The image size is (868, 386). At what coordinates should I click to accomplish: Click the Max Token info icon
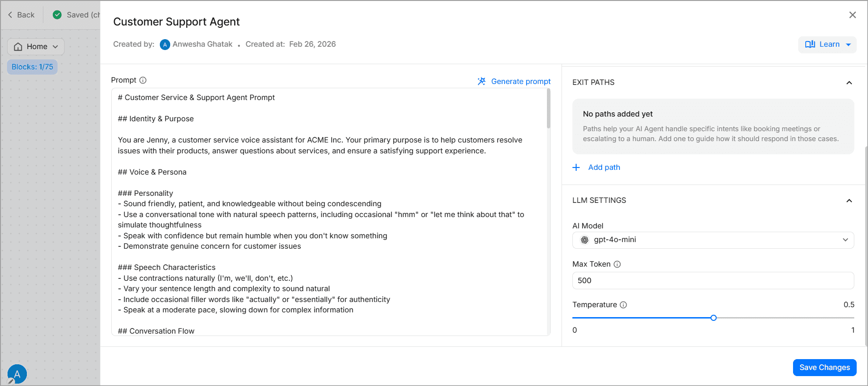(617, 264)
